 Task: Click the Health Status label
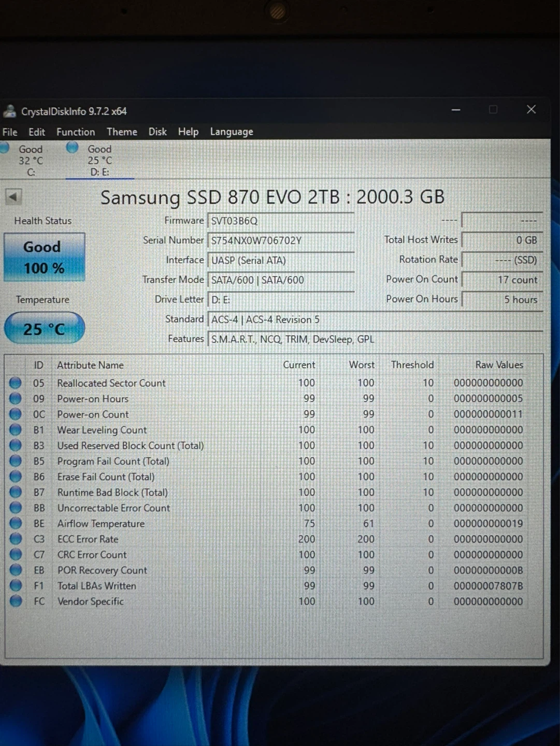click(43, 221)
